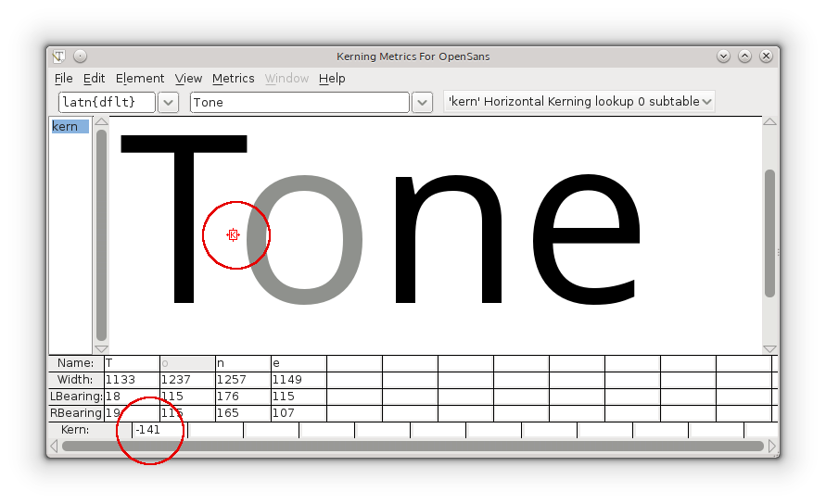Click the bottom horizontal scrollbar track
The width and height of the screenshot is (826, 504).
tap(413, 447)
